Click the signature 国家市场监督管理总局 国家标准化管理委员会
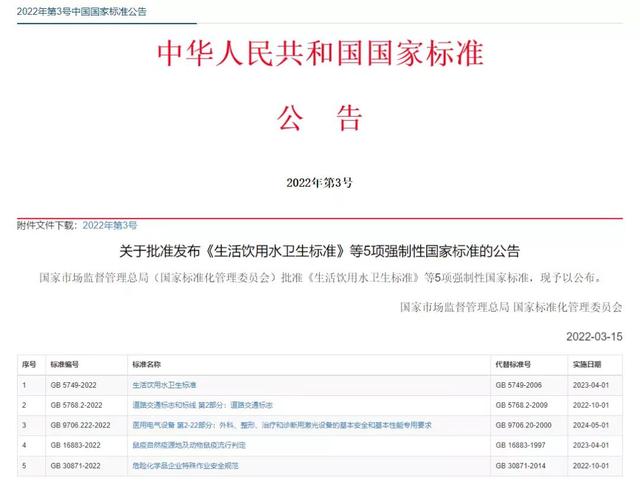Screen dimensions: 640x486 pos(511,307)
